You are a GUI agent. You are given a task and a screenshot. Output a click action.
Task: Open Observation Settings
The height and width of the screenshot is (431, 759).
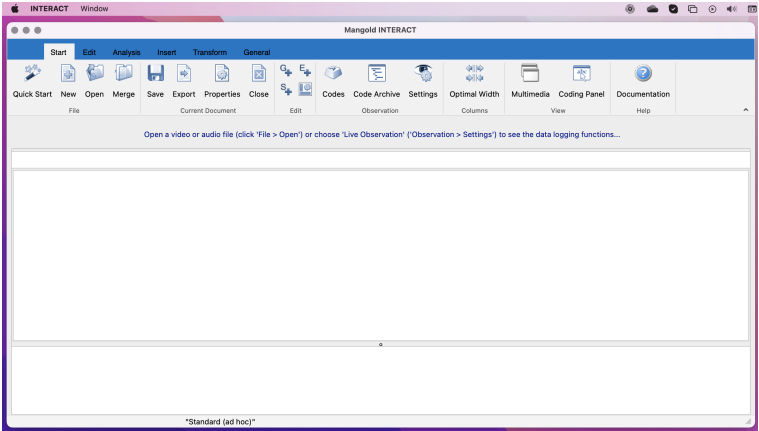(423, 81)
